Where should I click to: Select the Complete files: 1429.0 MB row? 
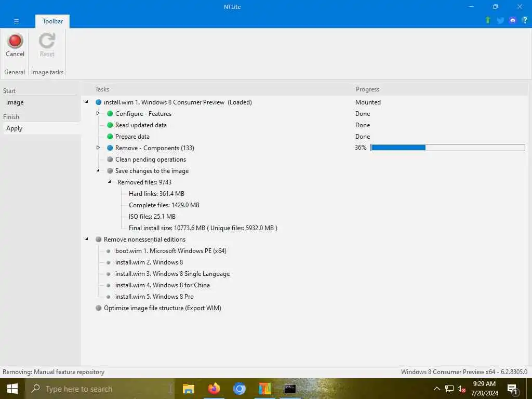tap(164, 205)
